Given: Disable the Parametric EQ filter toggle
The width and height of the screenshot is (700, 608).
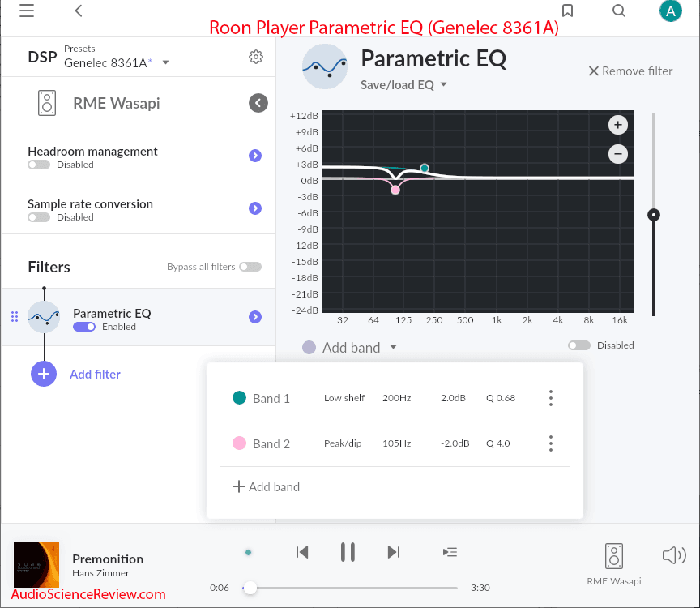Looking at the screenshot, I should (x=84, y=327).
